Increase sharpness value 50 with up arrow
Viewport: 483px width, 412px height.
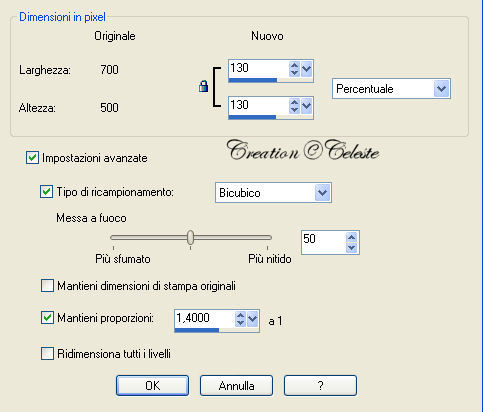click(x=352, y=237)
